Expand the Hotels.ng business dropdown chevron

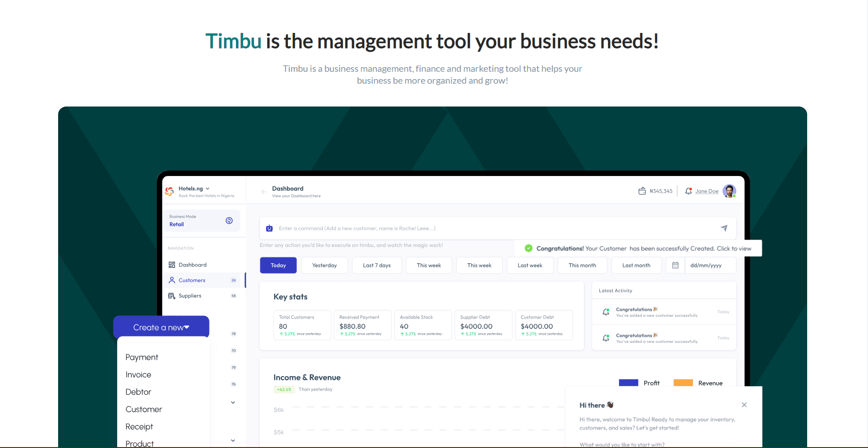(x=208, y=188)
